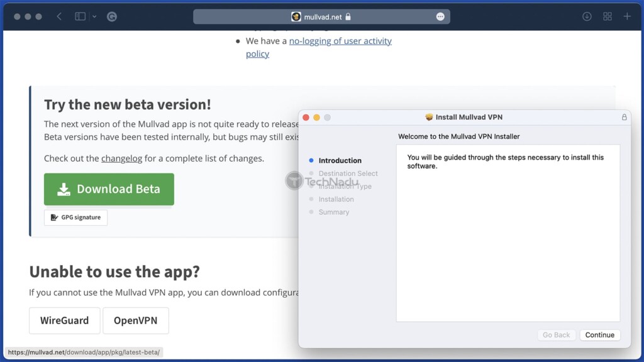This screenshot has width=644, height=362.
Task: Click the mullvad.net address bar
Action: [x=321, y=17]
